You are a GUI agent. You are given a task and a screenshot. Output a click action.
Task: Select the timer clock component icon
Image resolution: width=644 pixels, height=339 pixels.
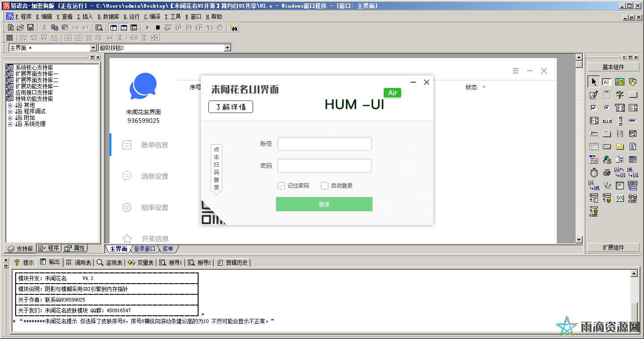[x=594, y=172]
